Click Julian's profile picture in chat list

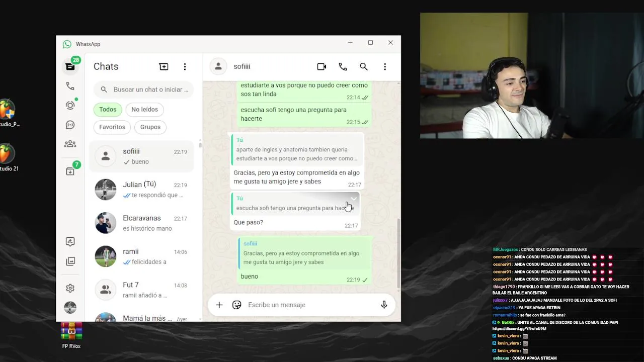click(106, 190)
